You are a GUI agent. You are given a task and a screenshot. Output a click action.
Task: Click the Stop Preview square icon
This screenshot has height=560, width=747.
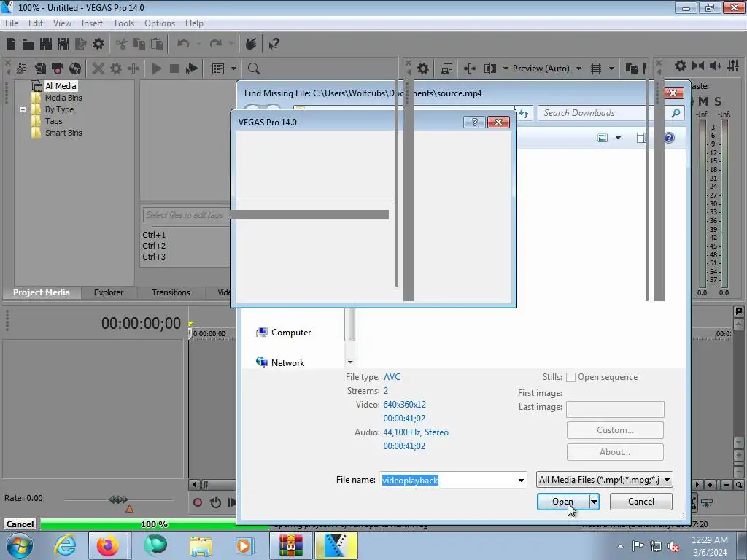coord(174,69)
